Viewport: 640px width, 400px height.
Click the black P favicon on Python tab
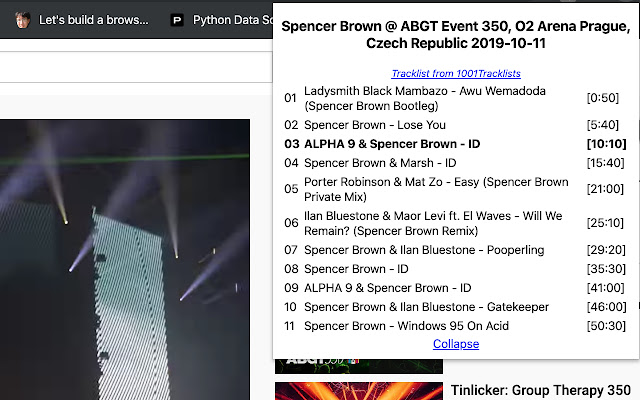(177, 19)
